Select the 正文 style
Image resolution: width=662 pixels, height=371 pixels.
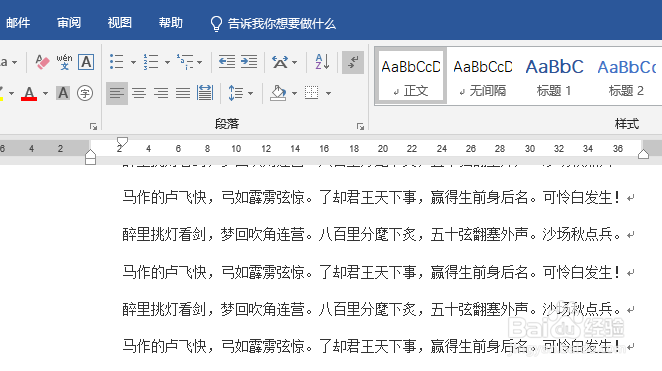point(411,76)
